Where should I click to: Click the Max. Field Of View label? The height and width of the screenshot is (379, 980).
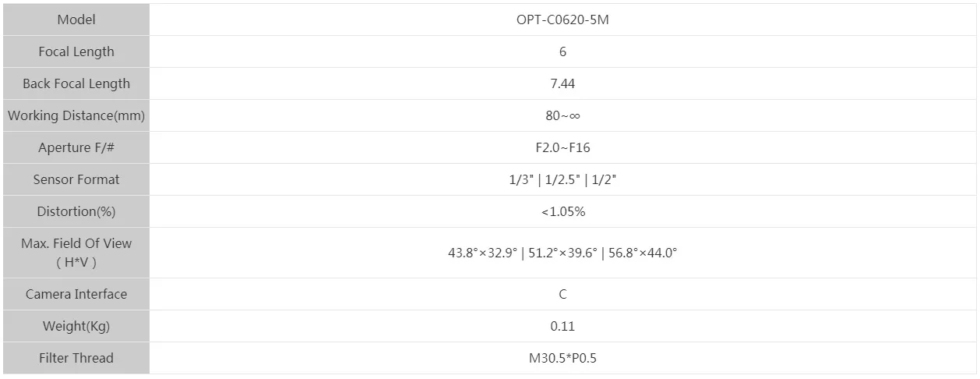pyautogui.click(x=76, y=243)
